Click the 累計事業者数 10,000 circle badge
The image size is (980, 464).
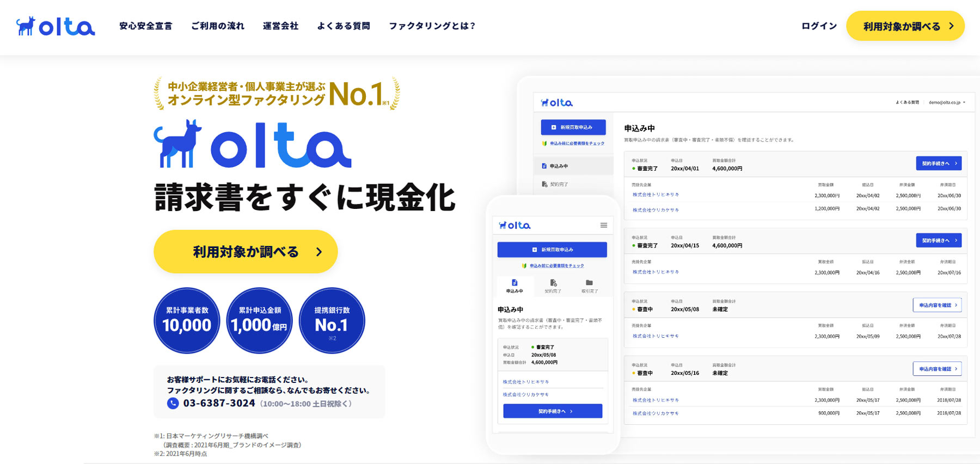187,320
